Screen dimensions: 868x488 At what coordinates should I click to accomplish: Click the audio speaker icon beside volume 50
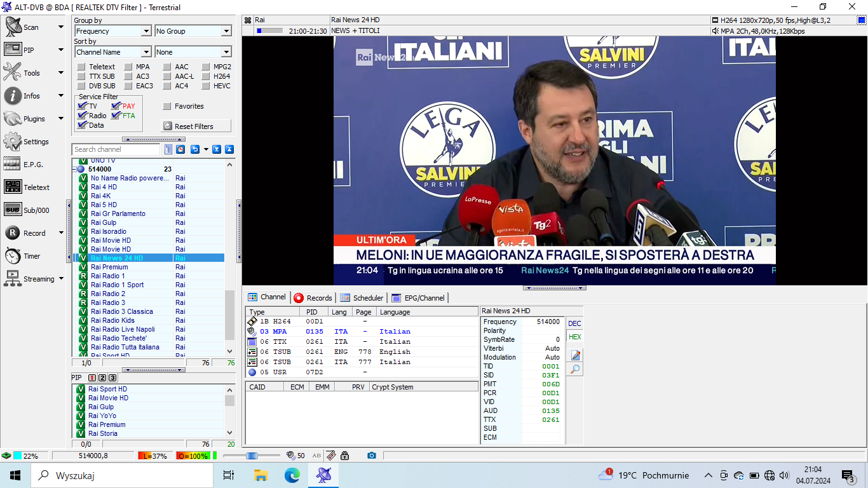tap(290, 456)
